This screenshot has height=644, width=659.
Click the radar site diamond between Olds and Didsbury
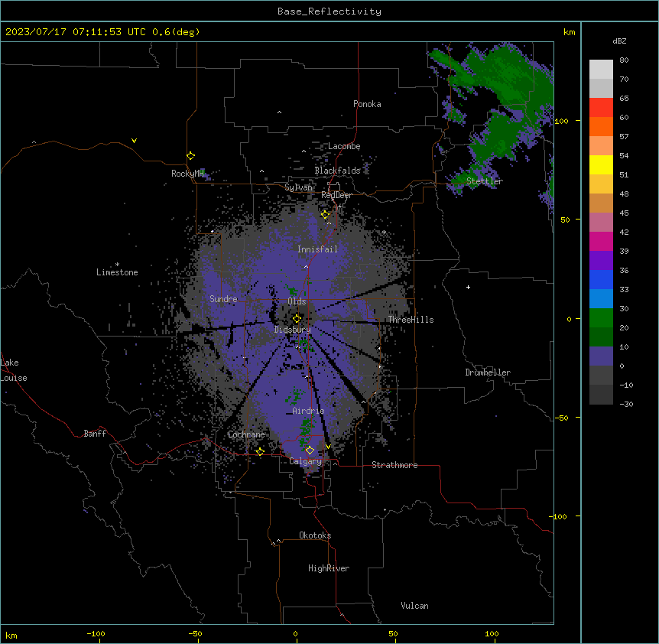pos(297,318)
